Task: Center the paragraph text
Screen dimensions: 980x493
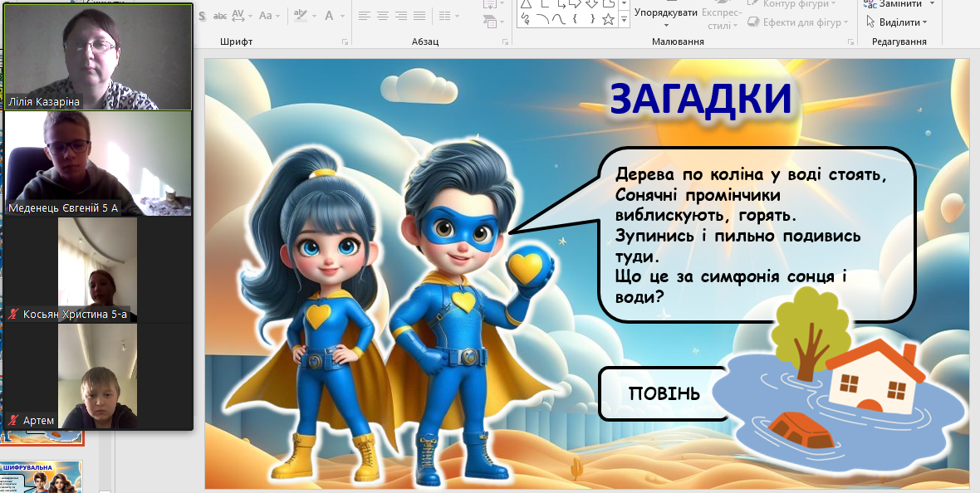Action: pyautogui.click(x=383, y=16)
